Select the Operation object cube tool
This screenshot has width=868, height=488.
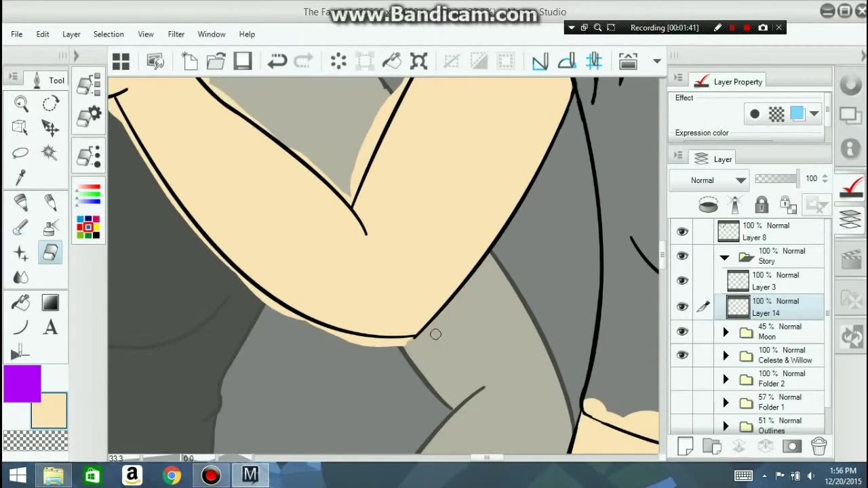[x=21, y=127]
